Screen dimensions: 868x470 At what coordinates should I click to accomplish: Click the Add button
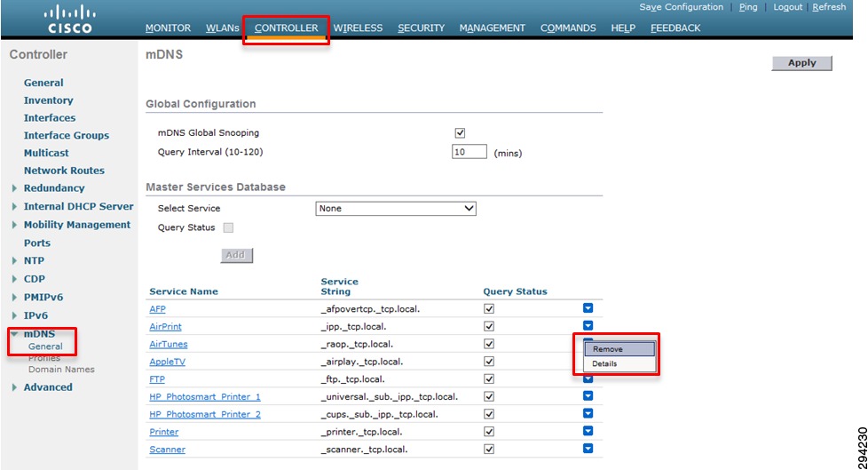click(x=236, y=255)
